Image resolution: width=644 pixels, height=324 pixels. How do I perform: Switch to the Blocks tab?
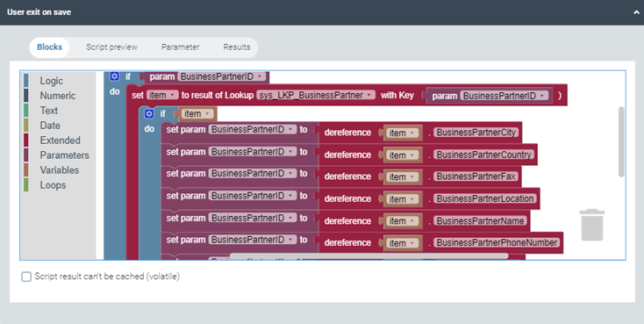tap(49, 47)
